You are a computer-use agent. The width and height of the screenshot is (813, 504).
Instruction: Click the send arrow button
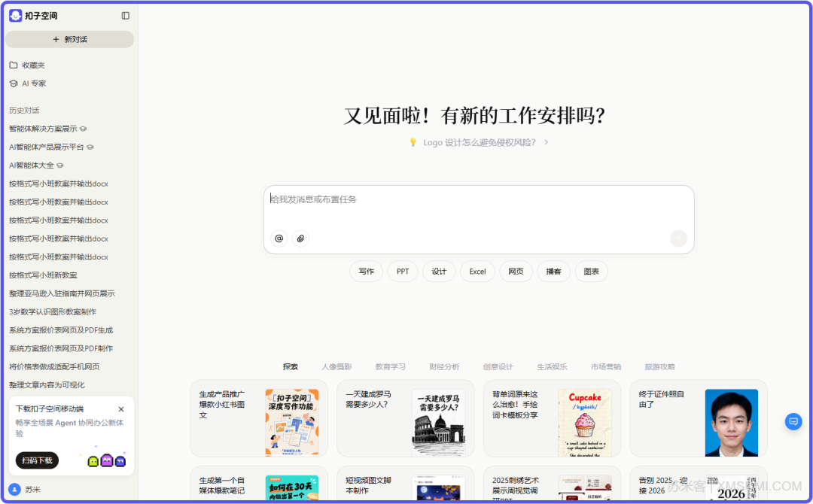[x=679, y=238]
